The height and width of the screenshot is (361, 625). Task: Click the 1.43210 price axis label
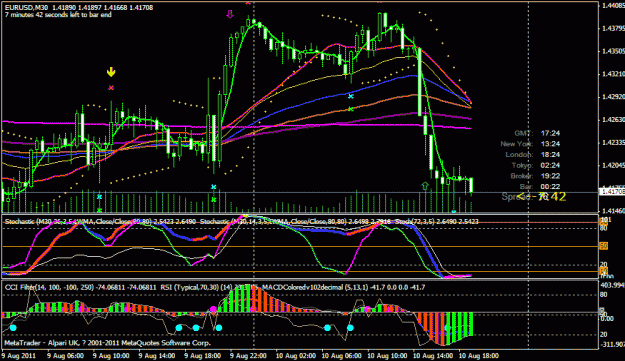point(613,74)
